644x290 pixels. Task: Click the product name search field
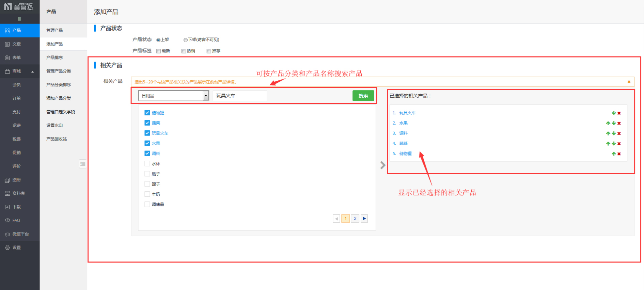pyautogui.click(x=240, y=96)
